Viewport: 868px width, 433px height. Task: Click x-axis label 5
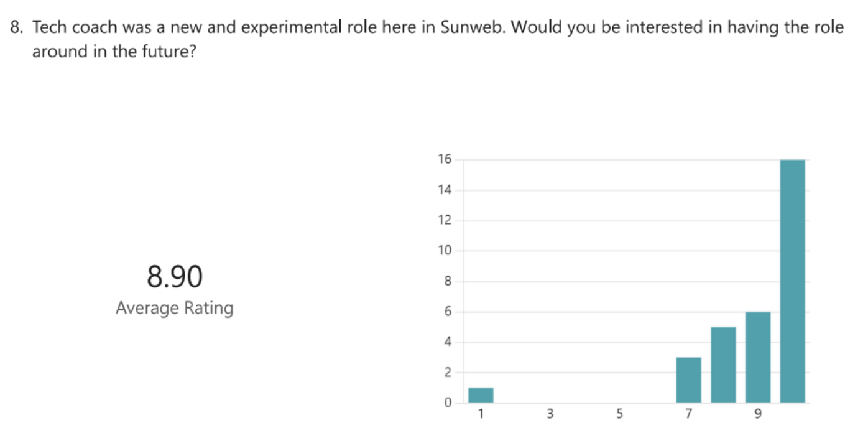[619, 413]
